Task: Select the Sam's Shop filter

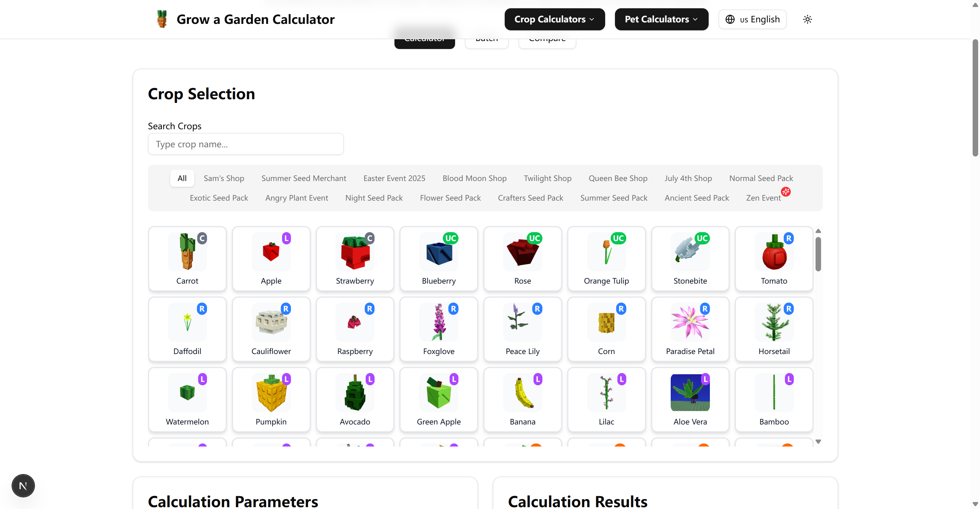Action: [224, 178]
